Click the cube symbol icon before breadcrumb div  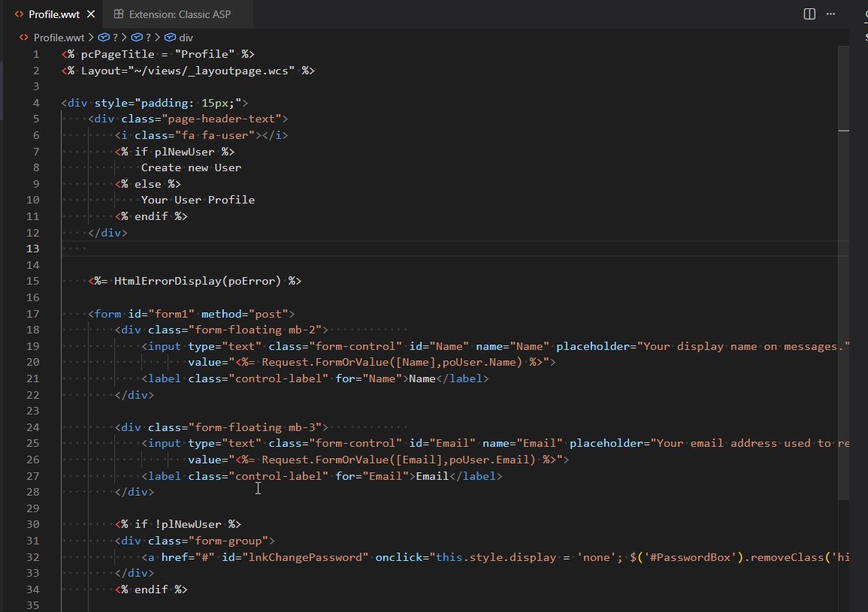click(170, 37)
